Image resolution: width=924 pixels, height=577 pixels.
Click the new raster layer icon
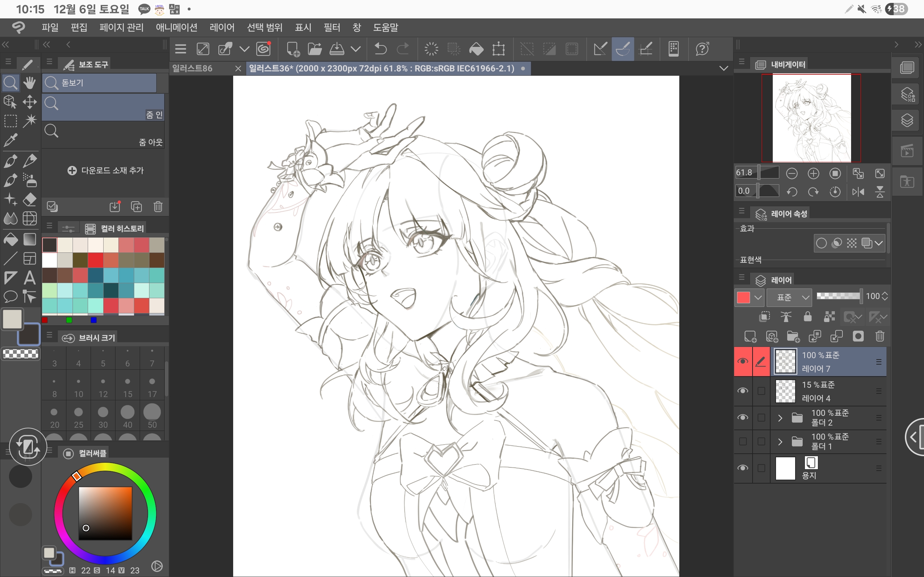coord(750,336)
